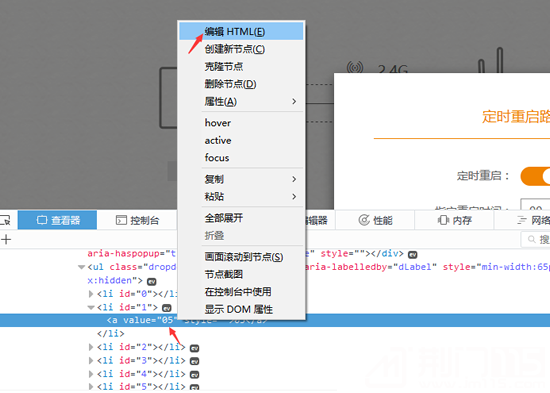
Task: Click 显示 DOM 属性 menu item
Action: click(241, 309)
